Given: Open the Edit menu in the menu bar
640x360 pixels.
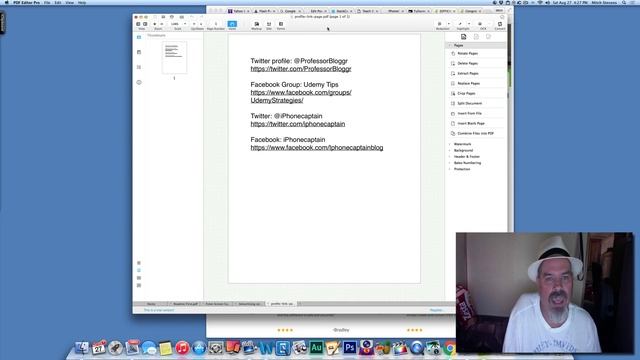Looking at the screenshot, I should pos(58,2).
